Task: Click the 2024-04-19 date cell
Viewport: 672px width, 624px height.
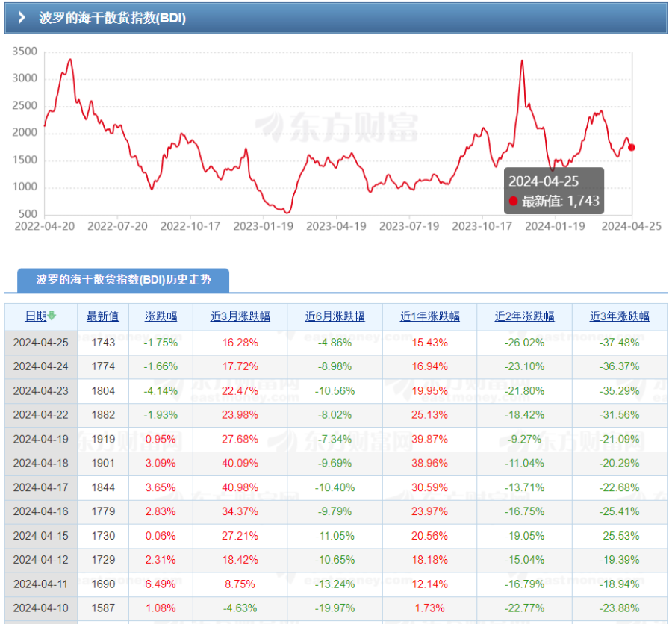Action: pos(40,439)
